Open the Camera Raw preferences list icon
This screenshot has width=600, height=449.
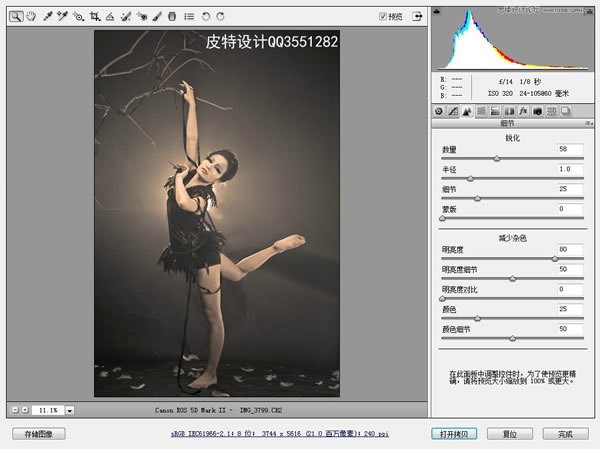(189, 16)
